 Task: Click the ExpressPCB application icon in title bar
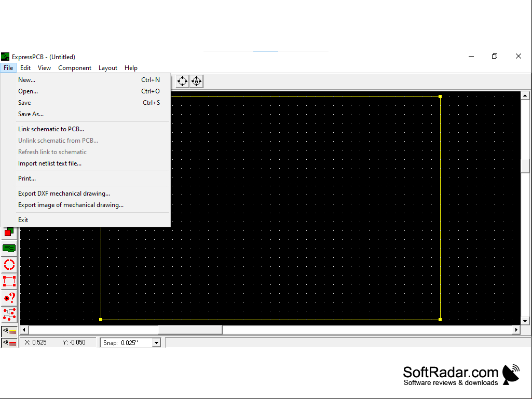point(5,57)
